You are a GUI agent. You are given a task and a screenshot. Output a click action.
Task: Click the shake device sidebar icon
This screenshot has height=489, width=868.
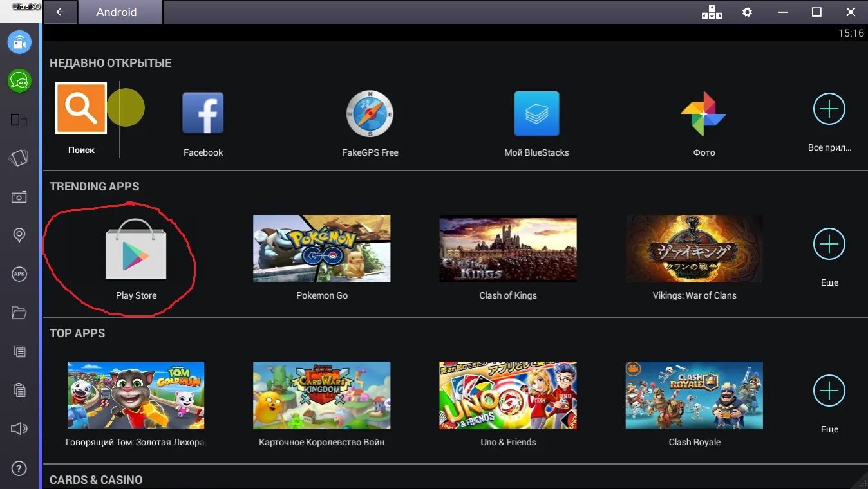click(19, 158)
